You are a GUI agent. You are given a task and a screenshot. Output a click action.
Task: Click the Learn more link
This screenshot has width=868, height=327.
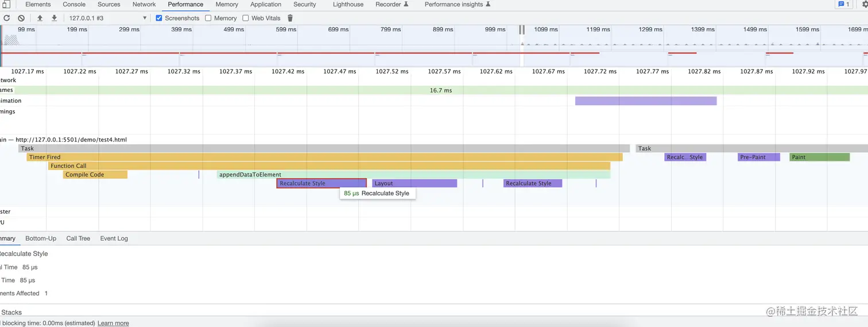(x=113, y=323)
